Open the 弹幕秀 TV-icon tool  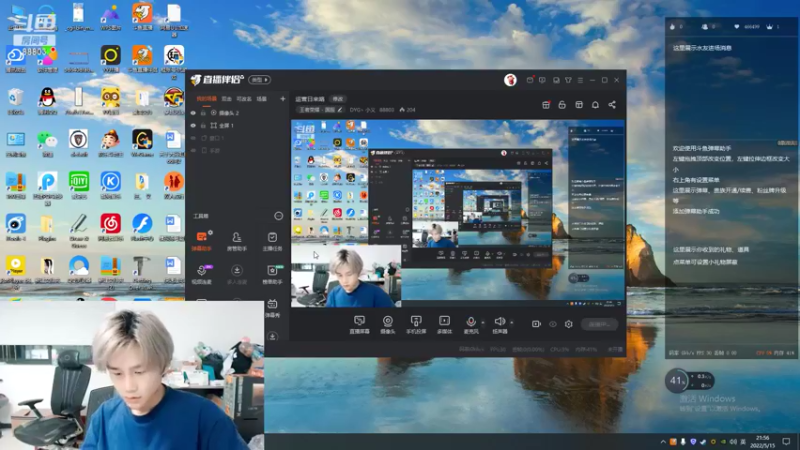(x=272, y=308)
